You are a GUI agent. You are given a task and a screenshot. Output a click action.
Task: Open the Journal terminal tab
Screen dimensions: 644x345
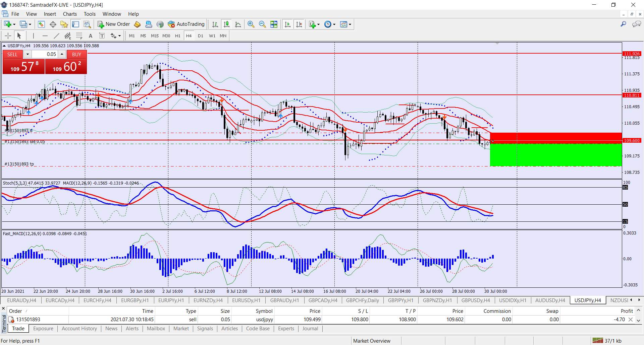click(x=310, y=329)
